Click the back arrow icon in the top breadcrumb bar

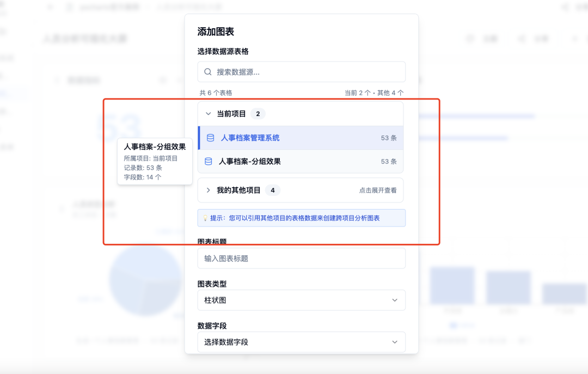(50, 7)
